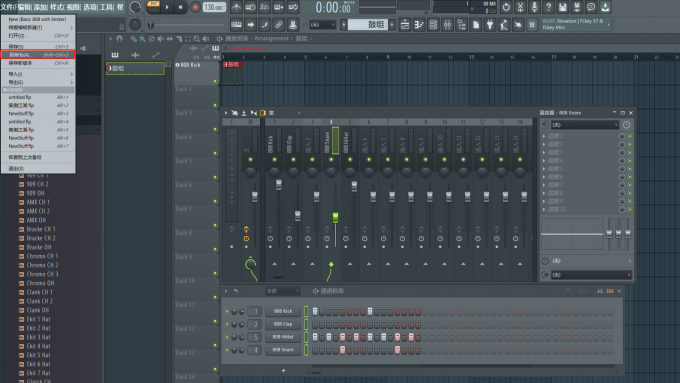Select the playlist pencil draw tool
Image resolution: width=680 pixels, height=383 pixels.
(134, 39)
